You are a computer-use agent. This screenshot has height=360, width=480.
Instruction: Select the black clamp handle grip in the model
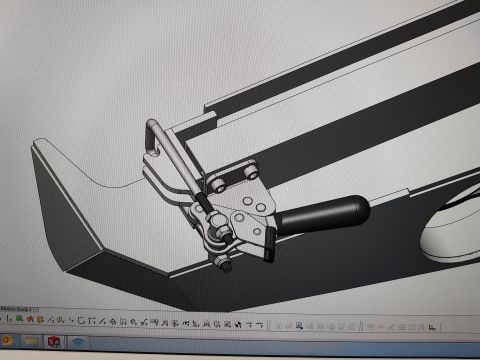[323, 214]
